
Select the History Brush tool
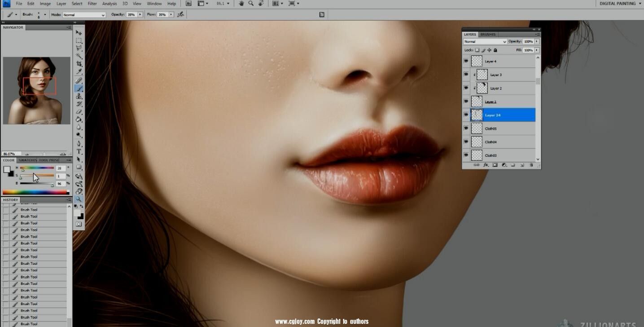(79, 104)
